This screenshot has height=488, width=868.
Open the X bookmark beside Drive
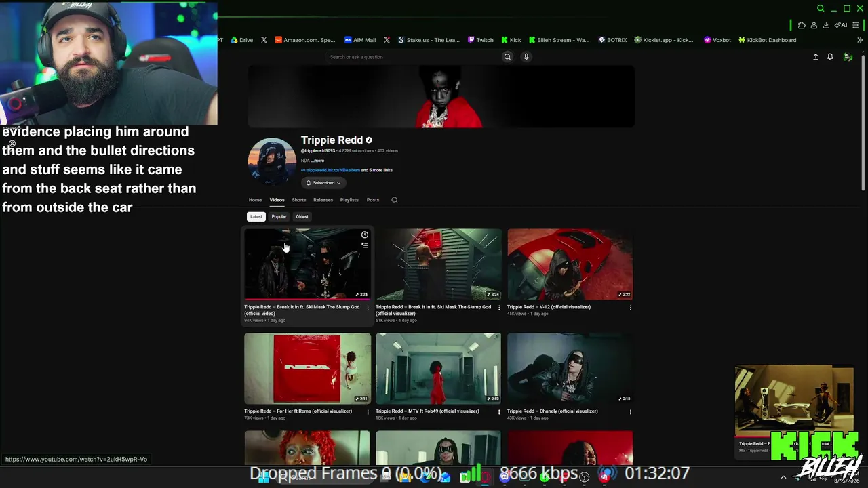[264, 40]
